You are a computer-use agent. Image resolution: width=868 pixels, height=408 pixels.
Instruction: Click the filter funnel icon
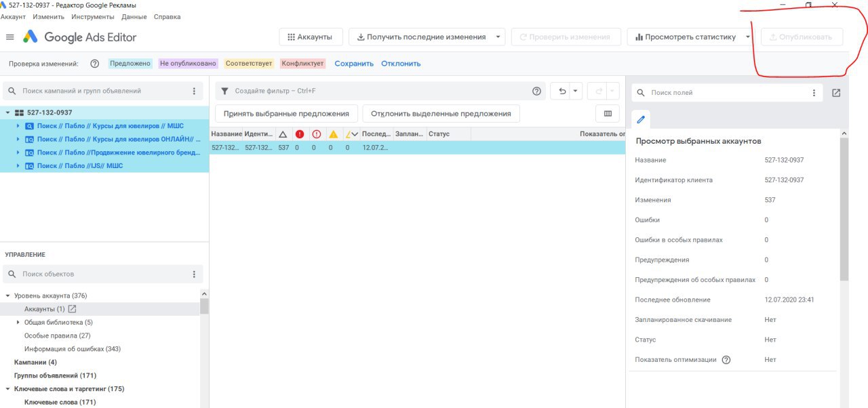(x=224, y=91)
